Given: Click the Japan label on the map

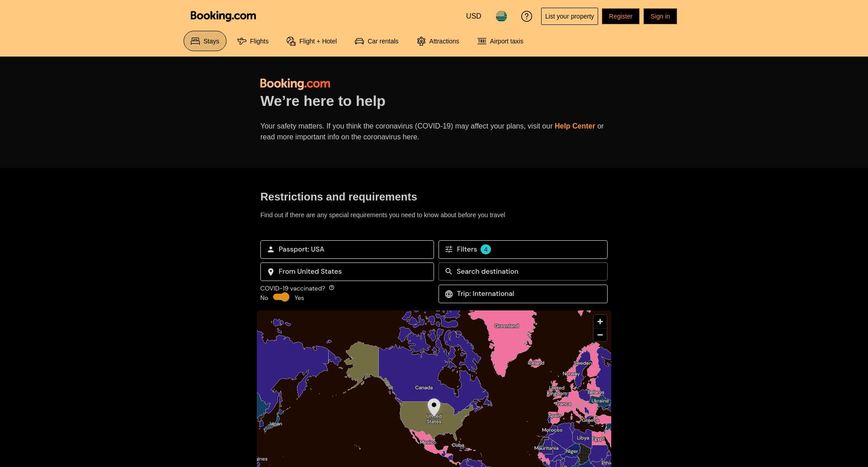Looking at the screenshot, I should point(275,424).
